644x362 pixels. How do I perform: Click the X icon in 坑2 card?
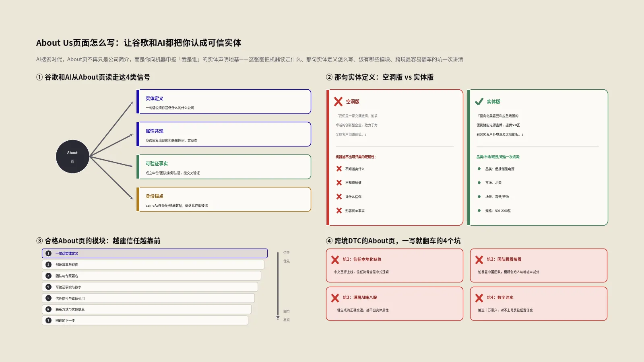479,260
